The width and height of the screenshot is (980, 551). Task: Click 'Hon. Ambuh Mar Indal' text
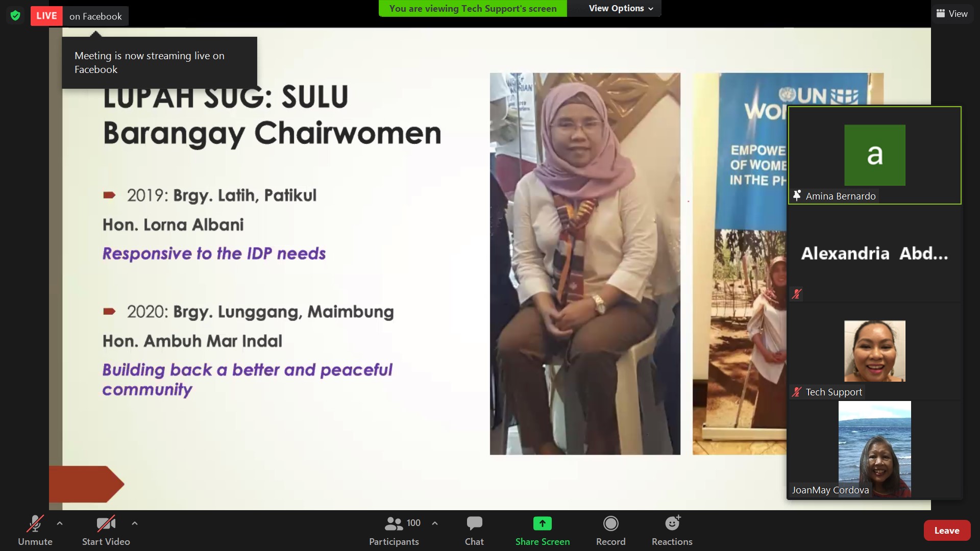click(192, 341)
